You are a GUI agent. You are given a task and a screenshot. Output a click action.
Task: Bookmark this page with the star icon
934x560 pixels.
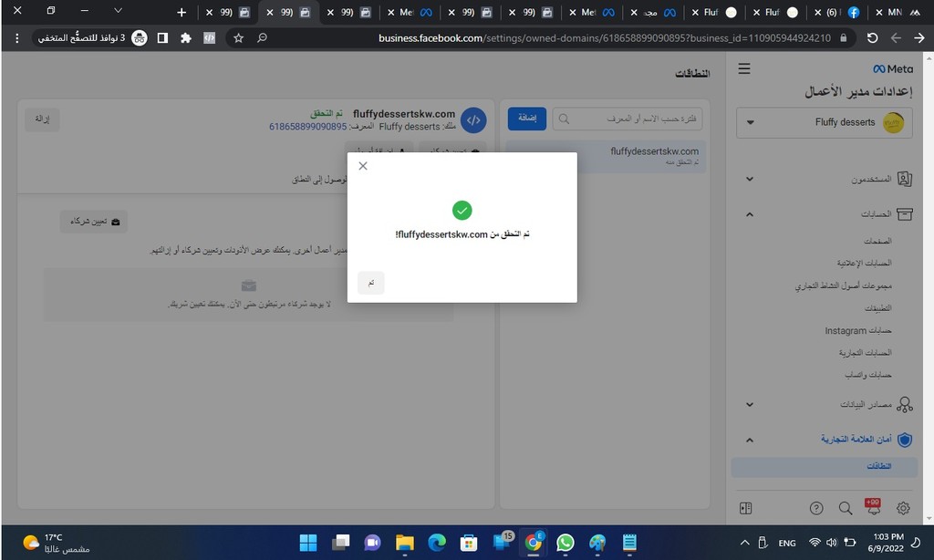238,38
